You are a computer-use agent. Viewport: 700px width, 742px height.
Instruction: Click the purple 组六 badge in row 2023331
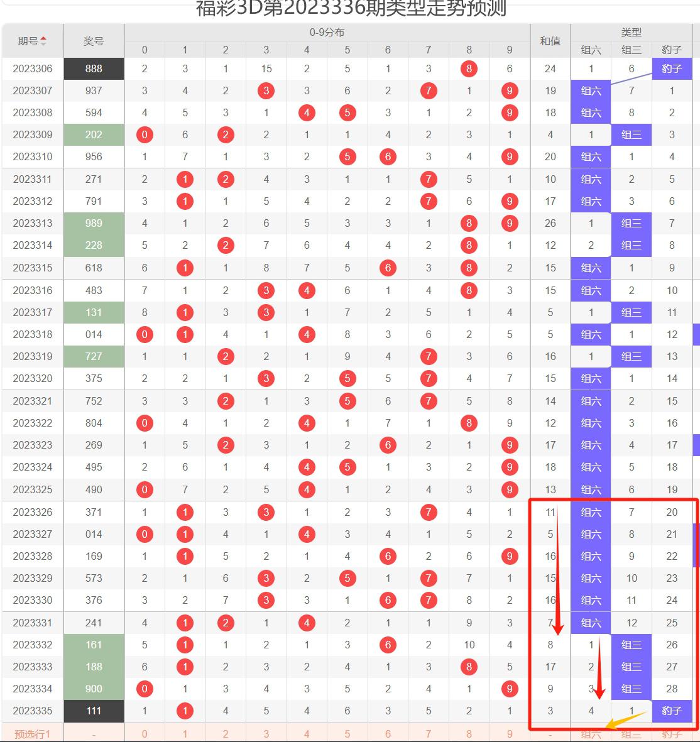tap(591, 623)
